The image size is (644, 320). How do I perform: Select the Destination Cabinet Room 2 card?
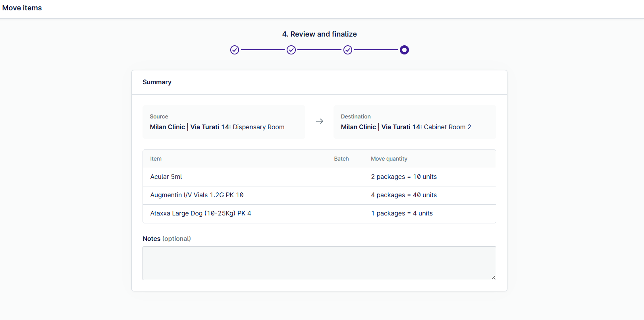(415, 122)
